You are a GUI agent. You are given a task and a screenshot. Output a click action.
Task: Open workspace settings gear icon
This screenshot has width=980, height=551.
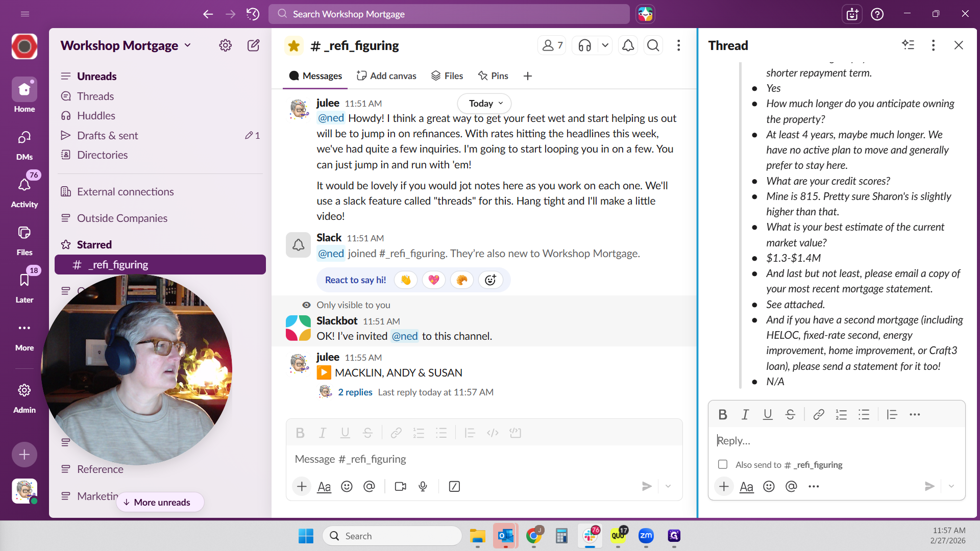pyautogui.click(x=225, y=45)
